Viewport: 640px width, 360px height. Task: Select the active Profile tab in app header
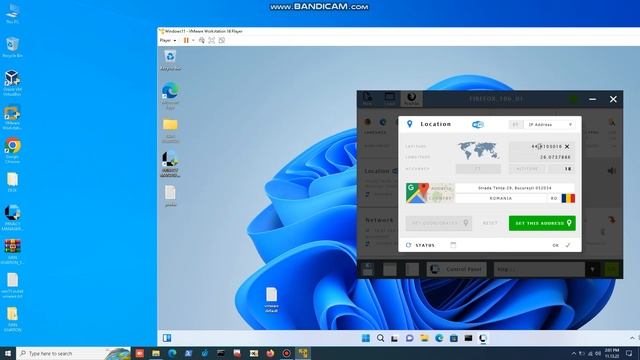tap(411, 99)
